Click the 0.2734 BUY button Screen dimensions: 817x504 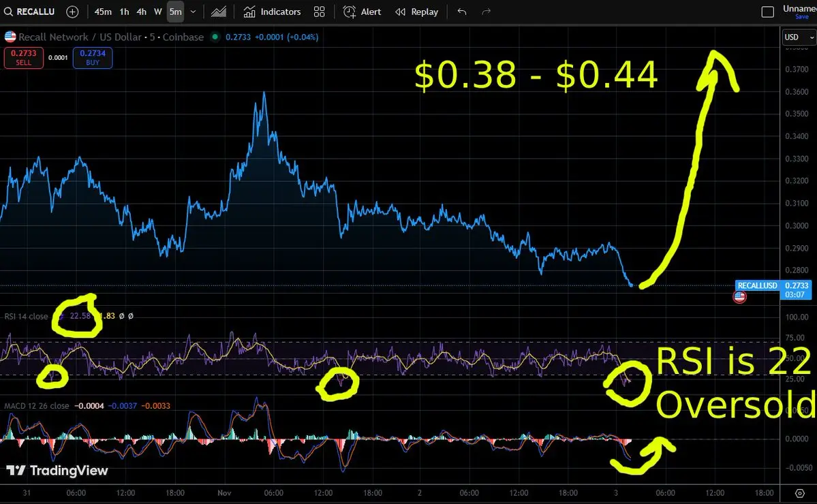point(93,57)
